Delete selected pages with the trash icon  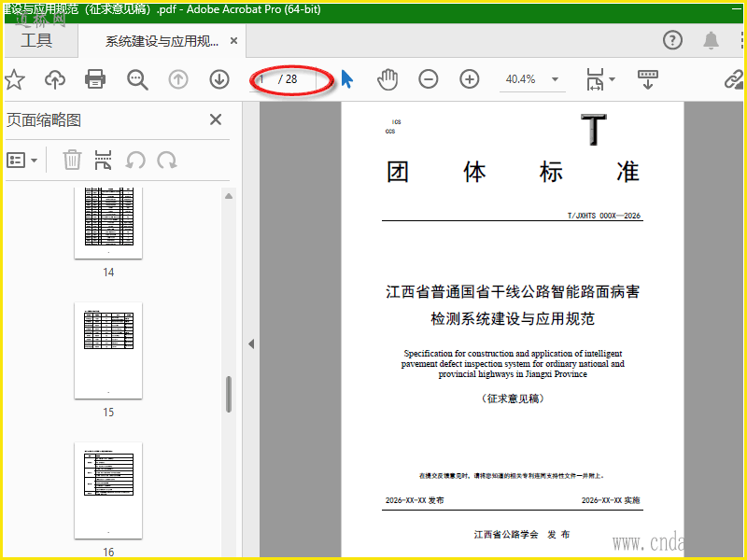pos(72,160)
